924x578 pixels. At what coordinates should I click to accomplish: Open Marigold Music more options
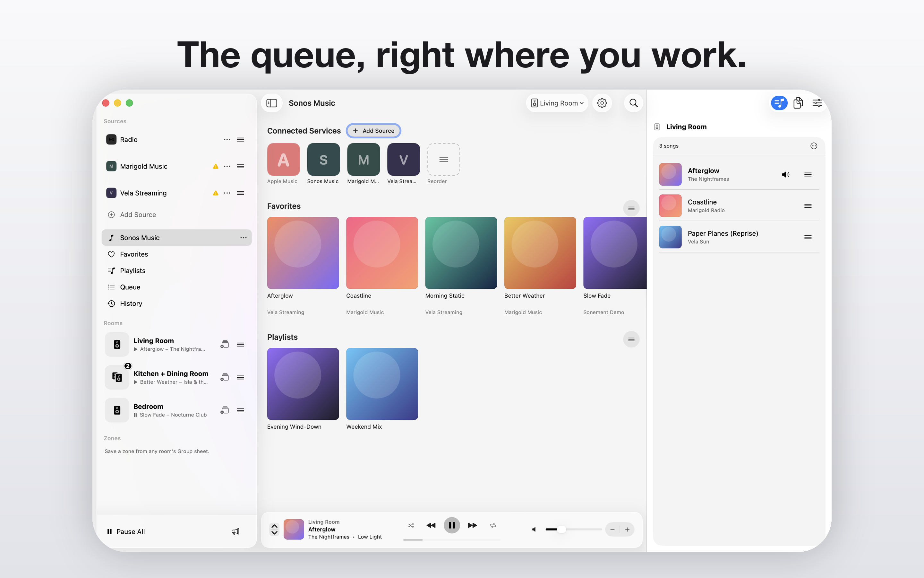click(227, 166)
